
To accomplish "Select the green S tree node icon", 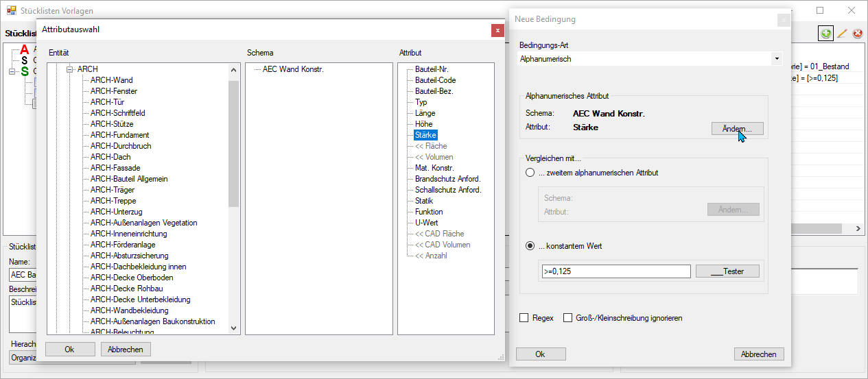I will click(25, 71).
